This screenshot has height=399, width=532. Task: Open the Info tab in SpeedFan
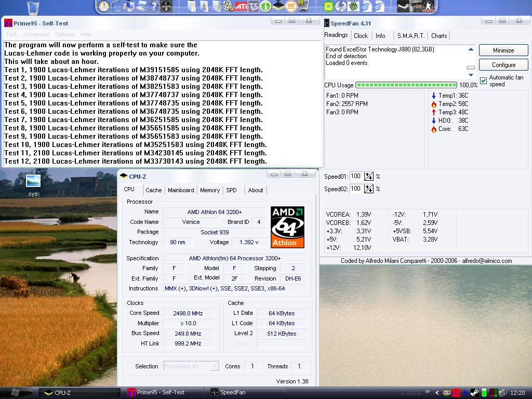pyautogui.click(x=380, y=36)
